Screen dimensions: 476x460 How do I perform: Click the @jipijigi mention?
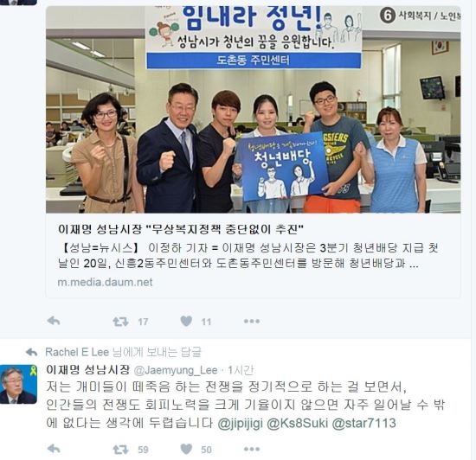point(240,423)
